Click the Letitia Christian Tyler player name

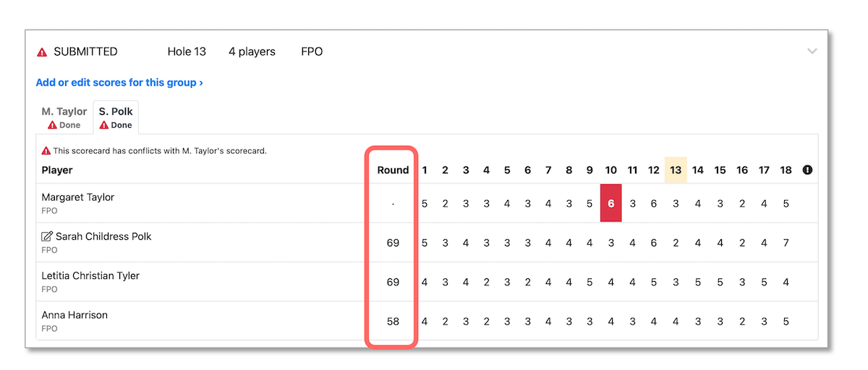coord(90,275)
